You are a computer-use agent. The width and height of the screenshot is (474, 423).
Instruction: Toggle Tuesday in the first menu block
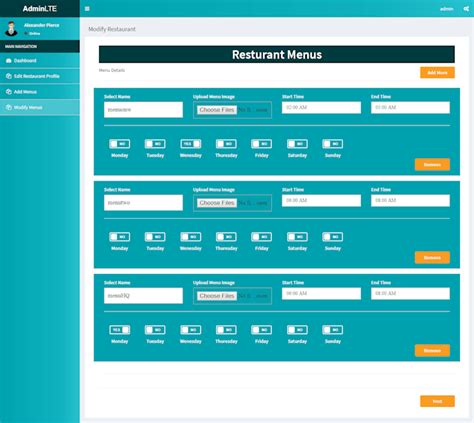coord(155,144)
